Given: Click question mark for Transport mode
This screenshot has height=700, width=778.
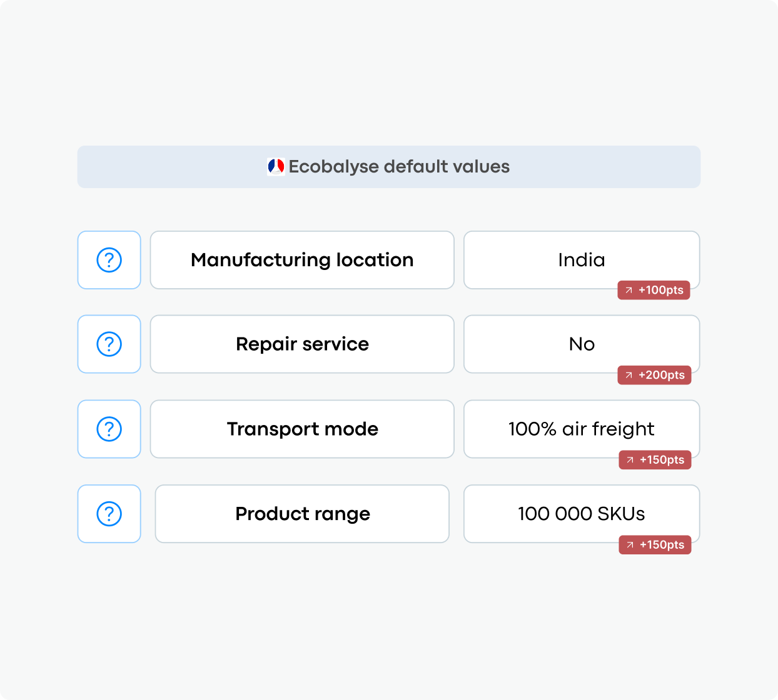Looking at the screenshot, I should (109, 429).
